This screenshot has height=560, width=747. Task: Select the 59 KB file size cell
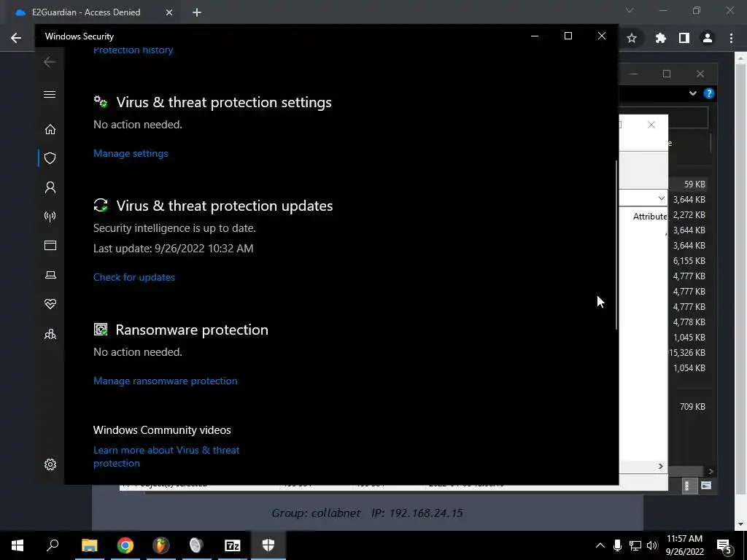pos(694,184)
